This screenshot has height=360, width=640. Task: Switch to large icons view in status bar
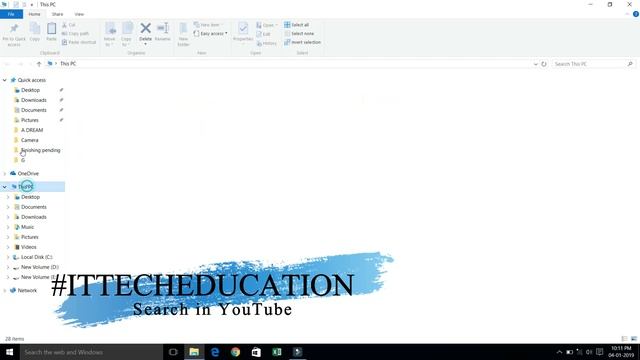pos(634,339)
